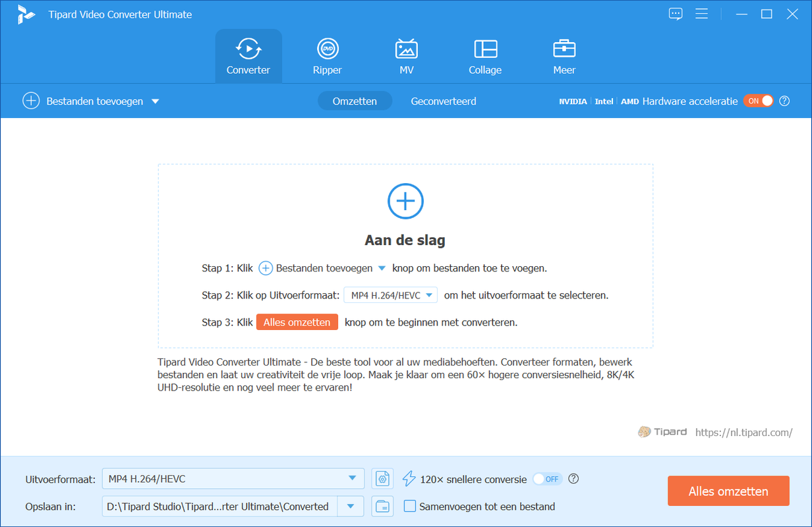Expand the Opslaan in dropdown arrow
Viewport: 812px width, 527px height.
pos(351,507)
